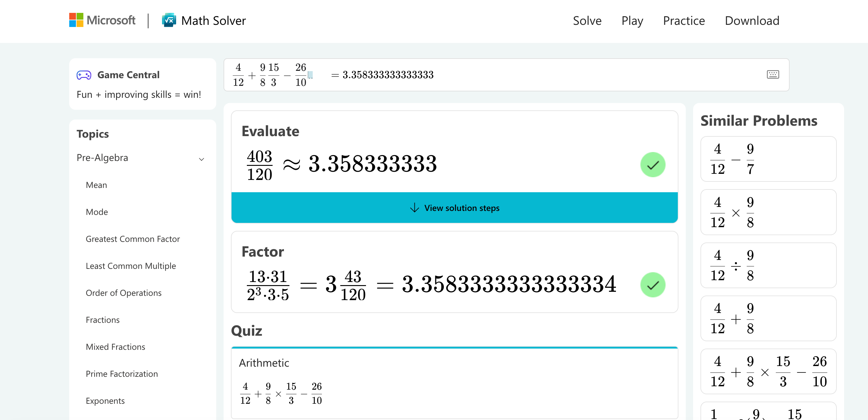Expand View solution steps section
The width and height of the screenshot is (868, 420).
click(455, 208)
